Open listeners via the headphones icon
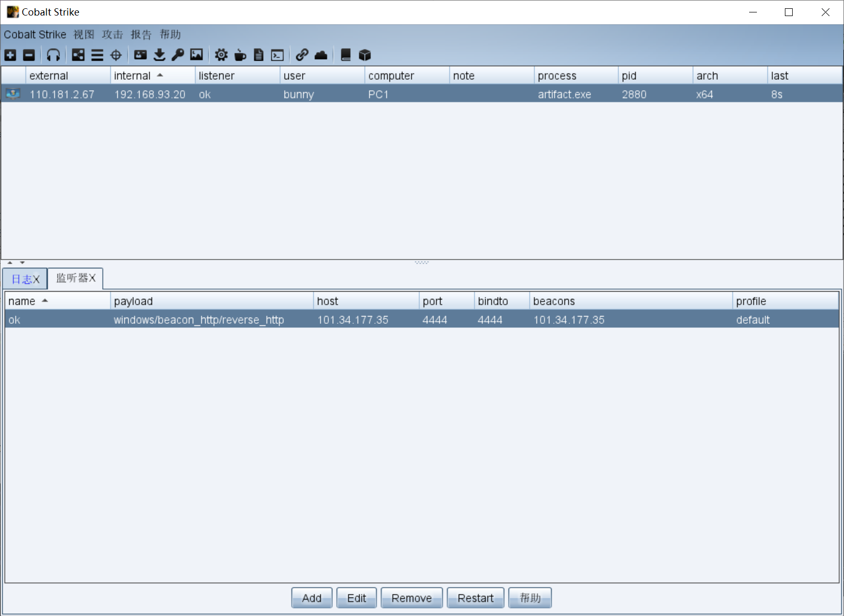 coord(53,55)
